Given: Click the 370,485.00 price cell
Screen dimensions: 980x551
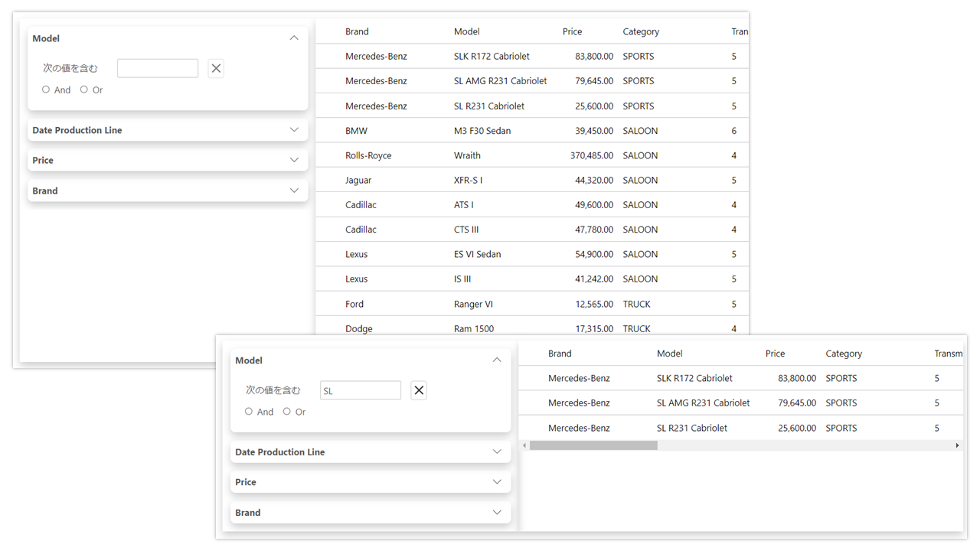Looking at the screenshot, I should (x=592, y=155).
